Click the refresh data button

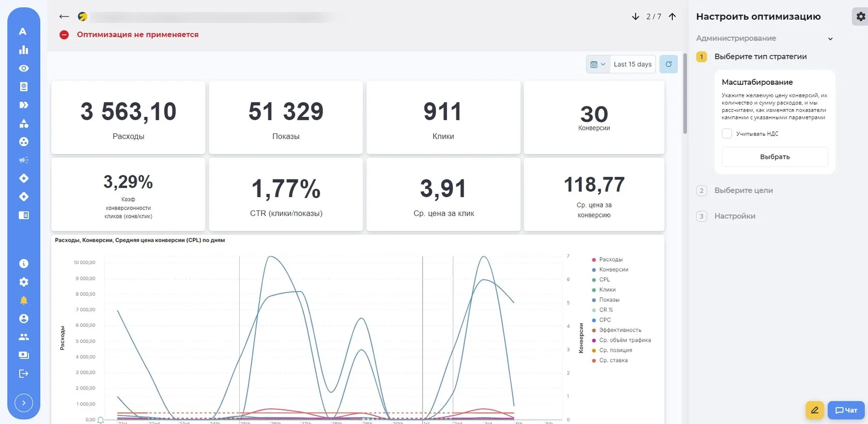(669, 64)
